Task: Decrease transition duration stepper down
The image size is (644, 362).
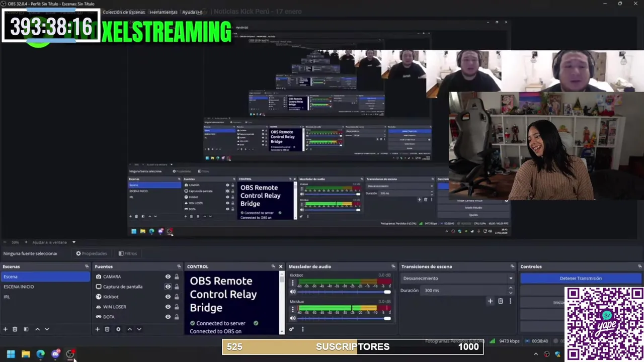Action: [511, 293]
